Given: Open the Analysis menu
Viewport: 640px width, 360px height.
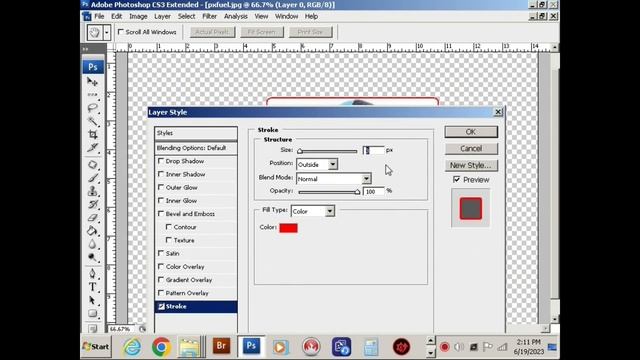Looking at the screenshot, I should click(236, 16).
